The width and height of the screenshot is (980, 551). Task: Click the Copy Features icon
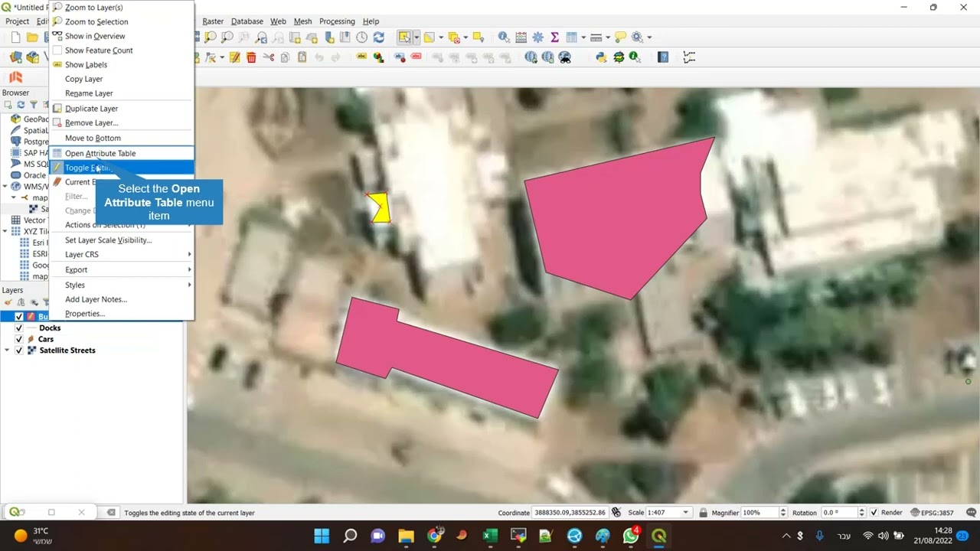pos(285,57)
